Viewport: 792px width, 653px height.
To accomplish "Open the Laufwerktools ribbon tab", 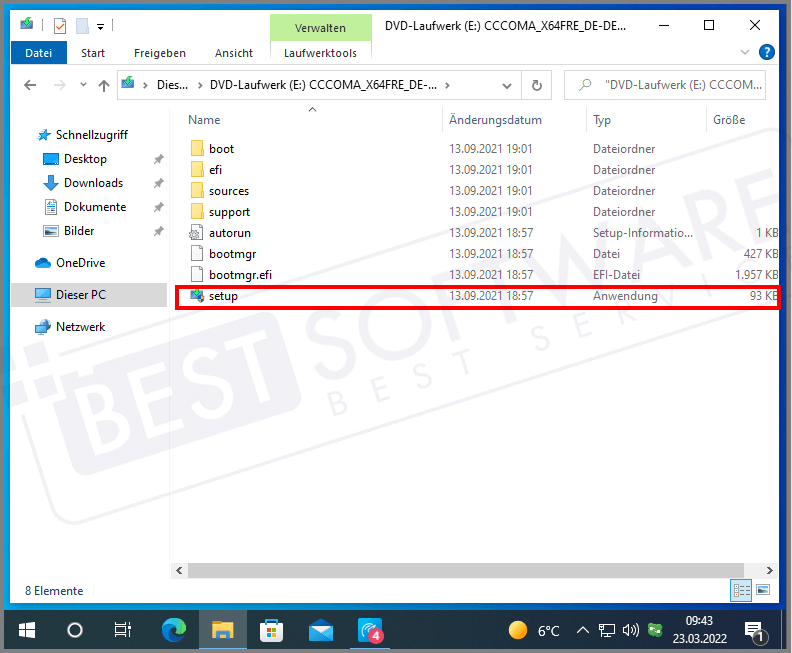I will [x=320, y=53].
